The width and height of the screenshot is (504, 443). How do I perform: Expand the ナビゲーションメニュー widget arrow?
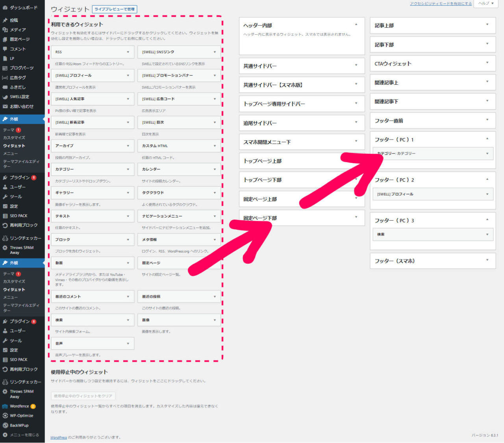click(x=215, y=216)
